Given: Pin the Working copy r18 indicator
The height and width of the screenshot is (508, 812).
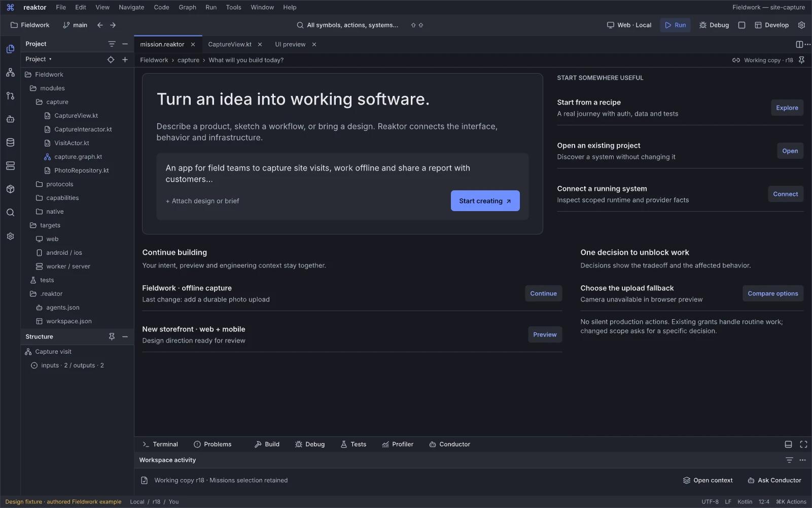Looking at the screenshot, I should click(801, 60).
